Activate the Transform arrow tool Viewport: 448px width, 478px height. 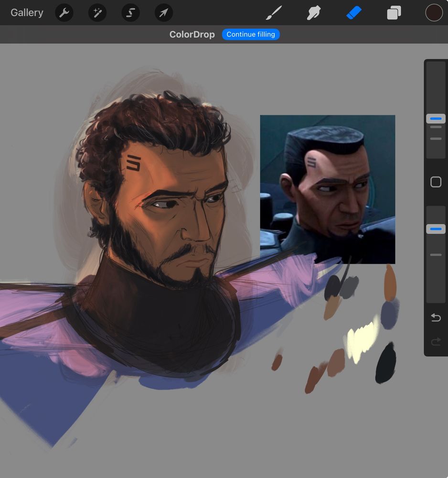(x=164, y=13)
